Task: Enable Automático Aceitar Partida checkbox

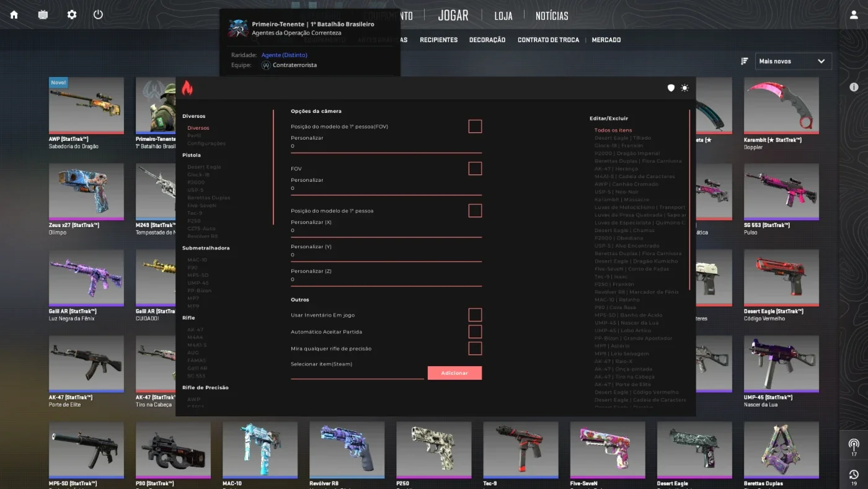Action: click(x=475, y=331)
